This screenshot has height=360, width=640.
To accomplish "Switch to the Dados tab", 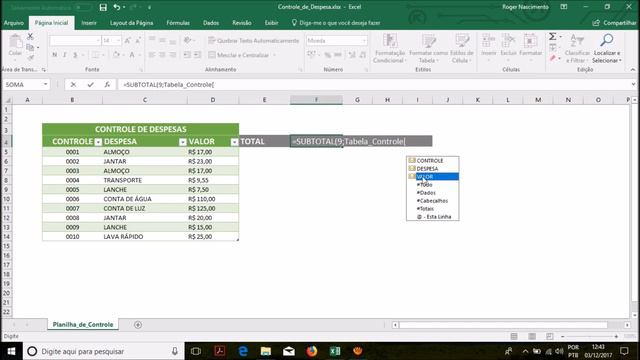I will pyautogui.click(x=211, y=23).
